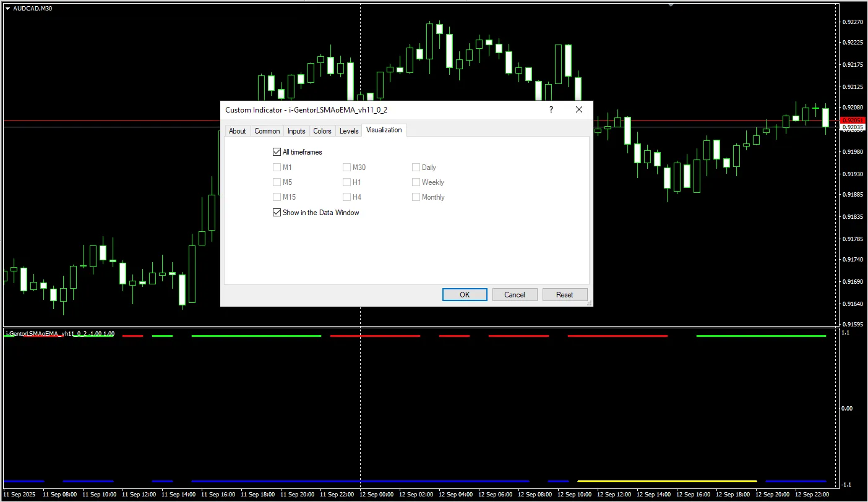Click the chart shift triangle marker at top
This screenshot has height=502, width=868.
pos(671,5)
